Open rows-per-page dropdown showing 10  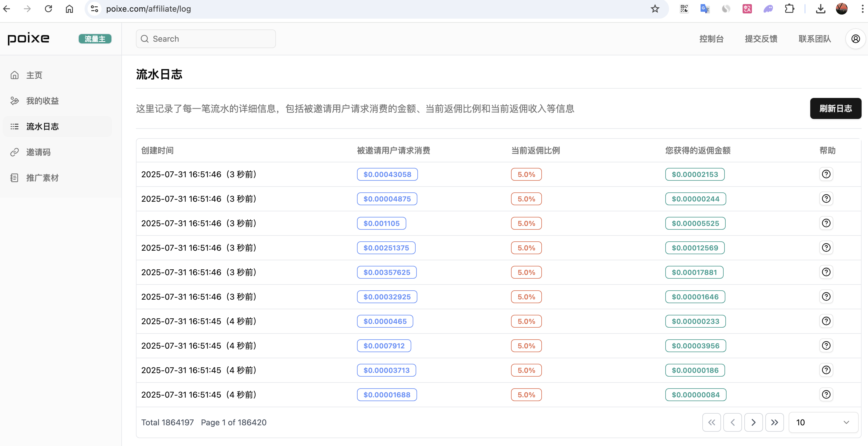coord(823,422)
